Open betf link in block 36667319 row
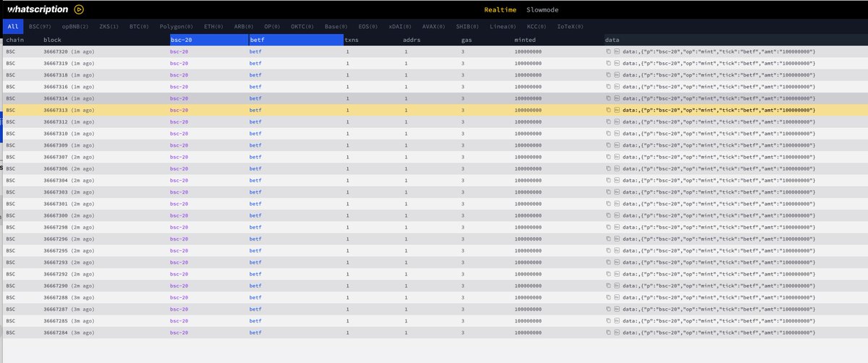The image size is (868, 363). [255, 64]
